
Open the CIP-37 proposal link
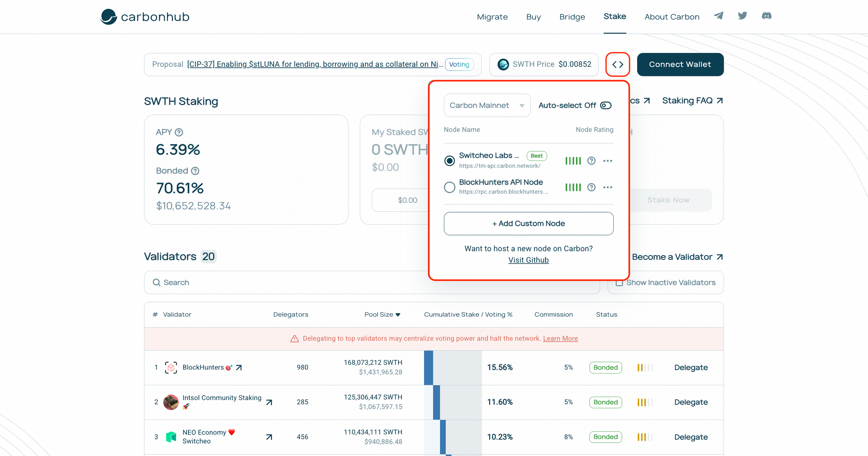315,64
